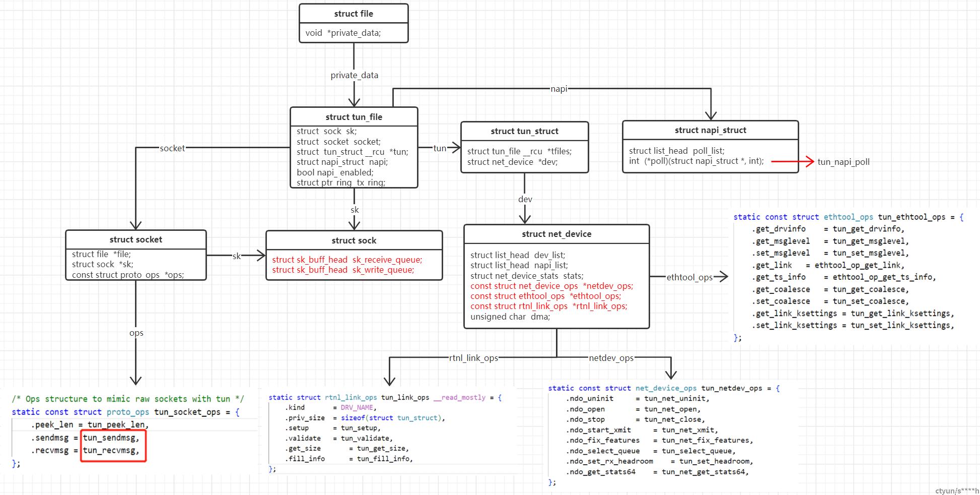Click the 'struct sock' box title
The height and width of the screenshot is (495, 980).
click(354, 240)
